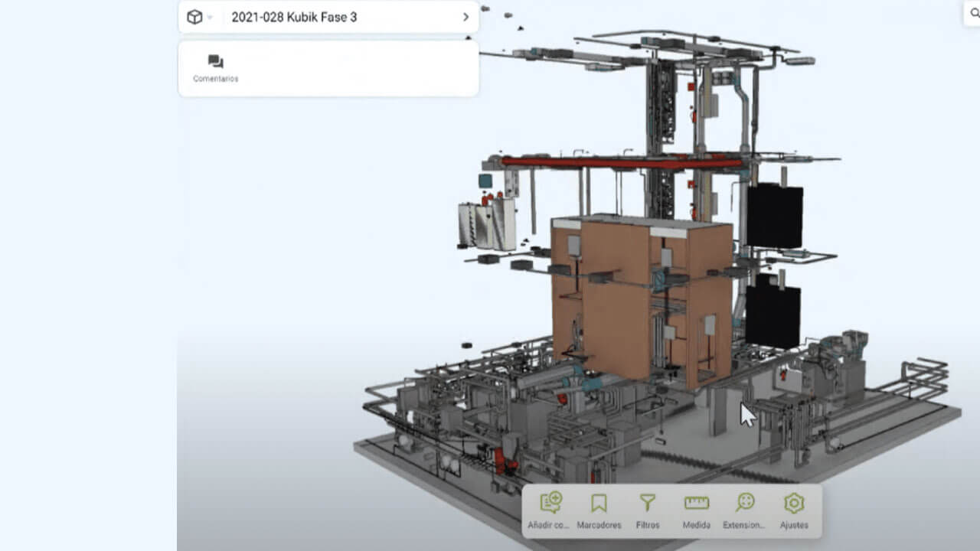Select the upper black panel in the model

point(774,216)
